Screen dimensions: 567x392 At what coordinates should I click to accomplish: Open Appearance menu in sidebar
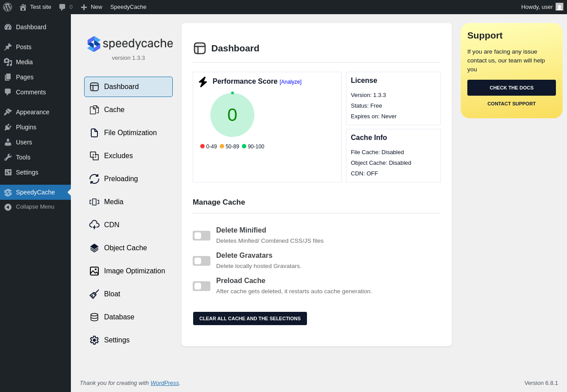click(32, 112)
